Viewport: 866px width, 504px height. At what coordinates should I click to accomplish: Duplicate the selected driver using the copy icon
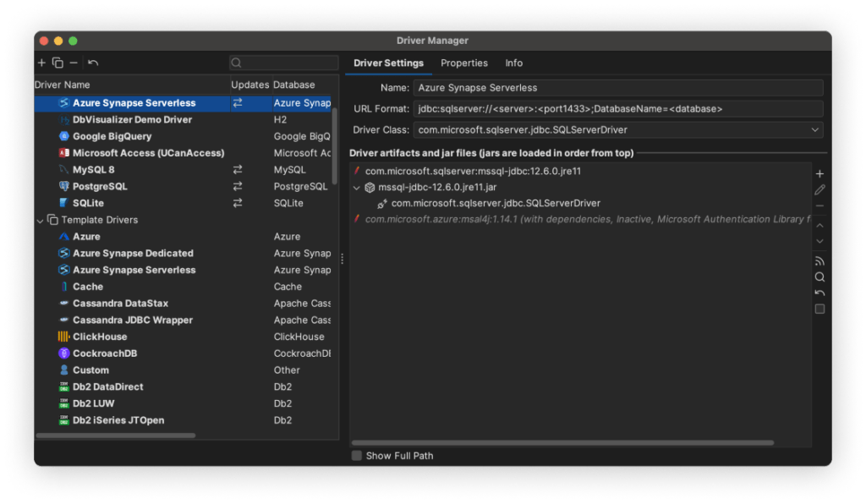coord(58,63)
